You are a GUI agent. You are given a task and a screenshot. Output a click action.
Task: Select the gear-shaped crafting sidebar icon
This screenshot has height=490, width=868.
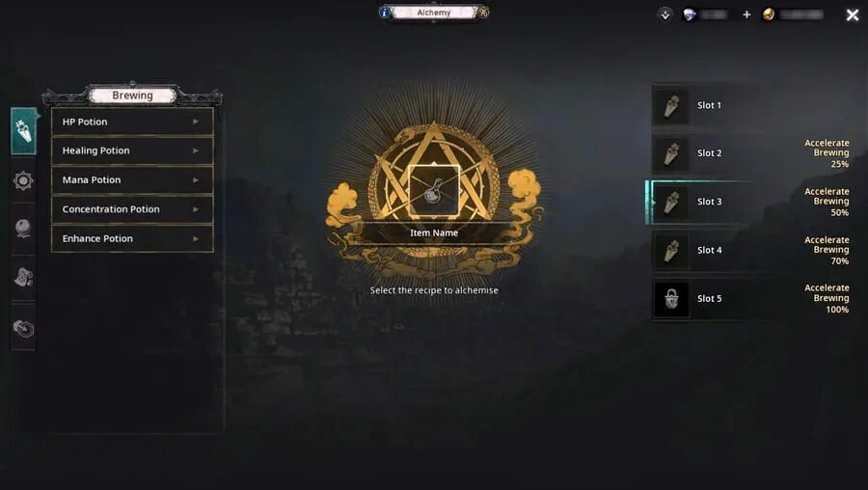click(x=23, y=180)
